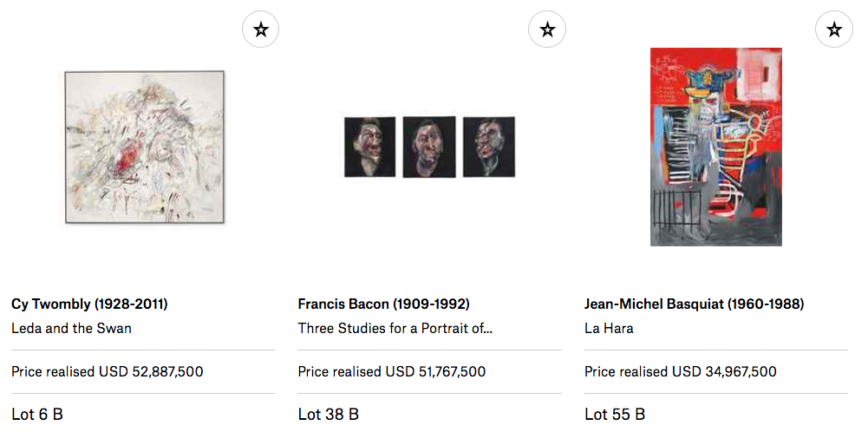The image size is (868, 432).
Task: Save Basquiat's La Hara using star icon
Action: click(x=834, y=30)
